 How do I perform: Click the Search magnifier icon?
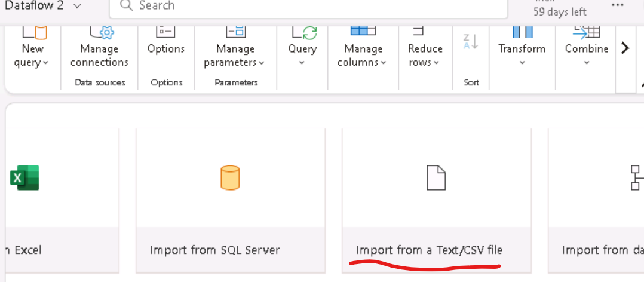coord(127,5)
